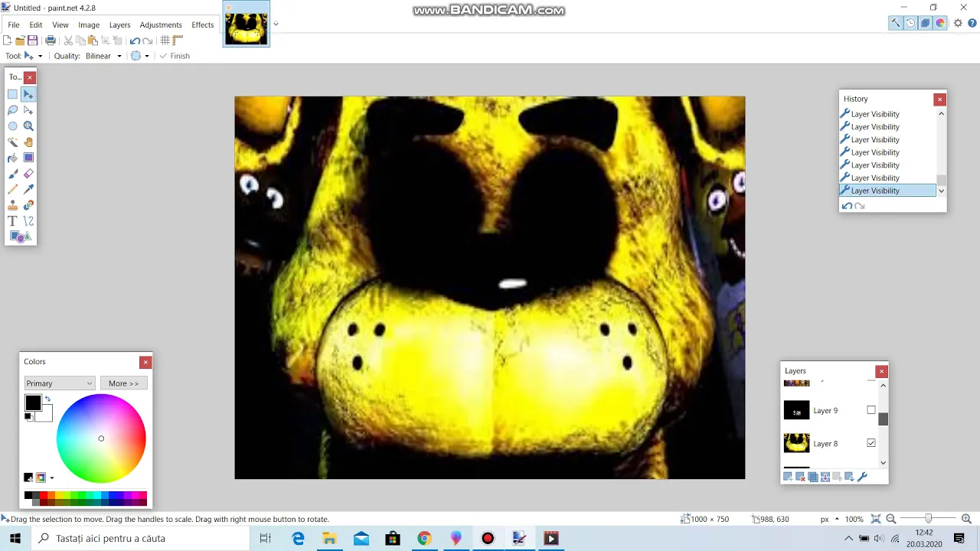The width and height of the screenshot is (980, 551).
Task: Select the Pencil tool
Action: click(x=12, y=189)
